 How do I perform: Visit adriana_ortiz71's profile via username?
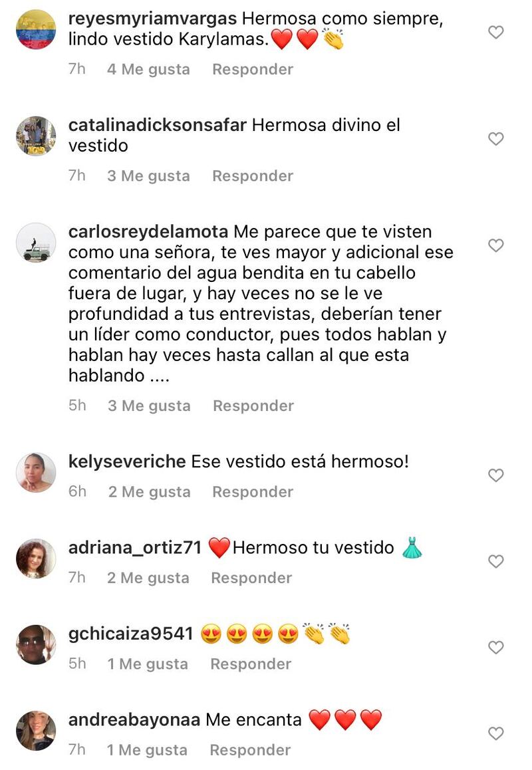135,547
